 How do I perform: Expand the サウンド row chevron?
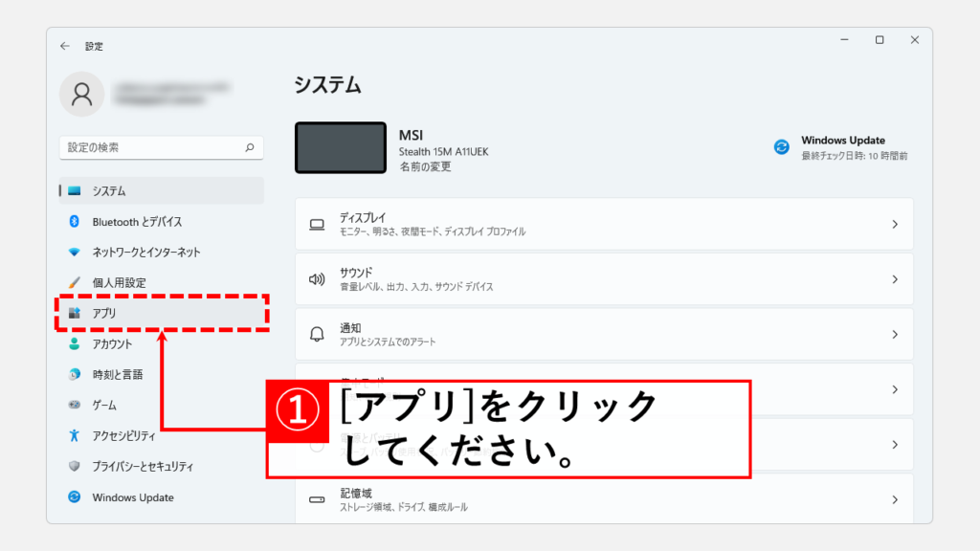click(895, 279)
